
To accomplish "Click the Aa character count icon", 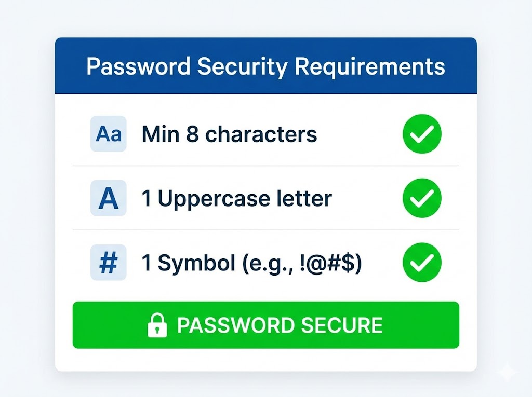I will pyautogui.click(x=108, y=134).
